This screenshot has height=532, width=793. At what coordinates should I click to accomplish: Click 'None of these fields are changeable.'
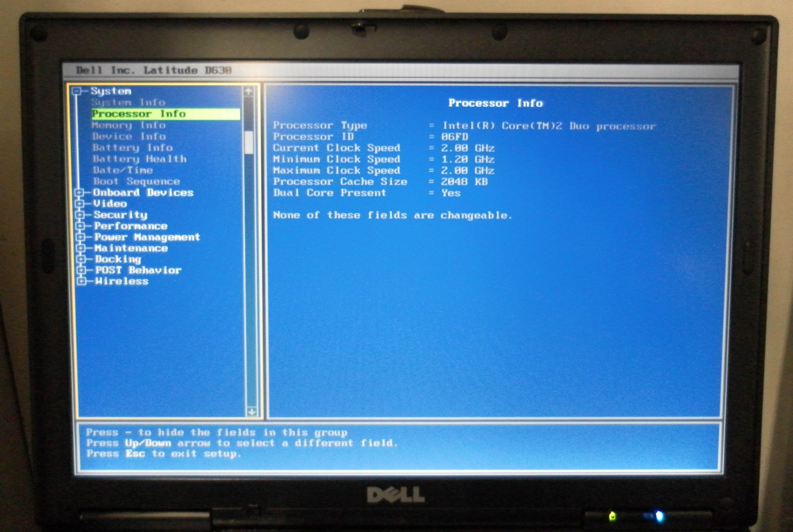tap(393, 215)
